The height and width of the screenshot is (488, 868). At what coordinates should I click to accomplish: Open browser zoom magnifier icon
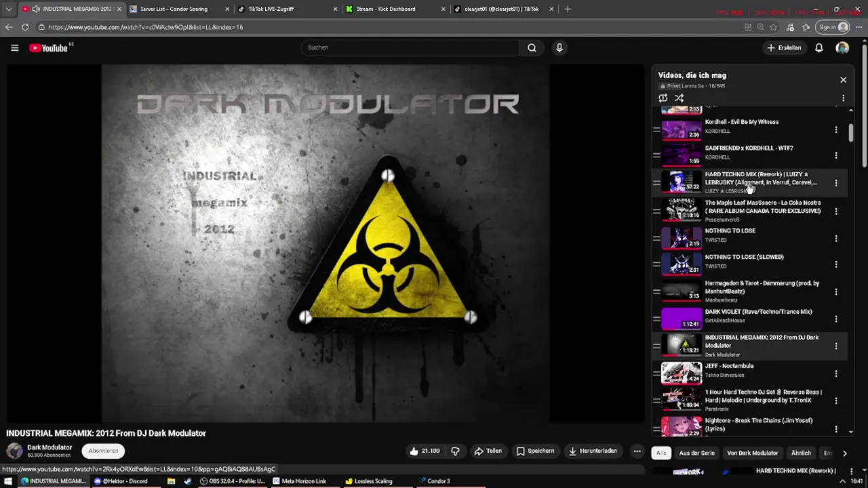click(760, 27)
